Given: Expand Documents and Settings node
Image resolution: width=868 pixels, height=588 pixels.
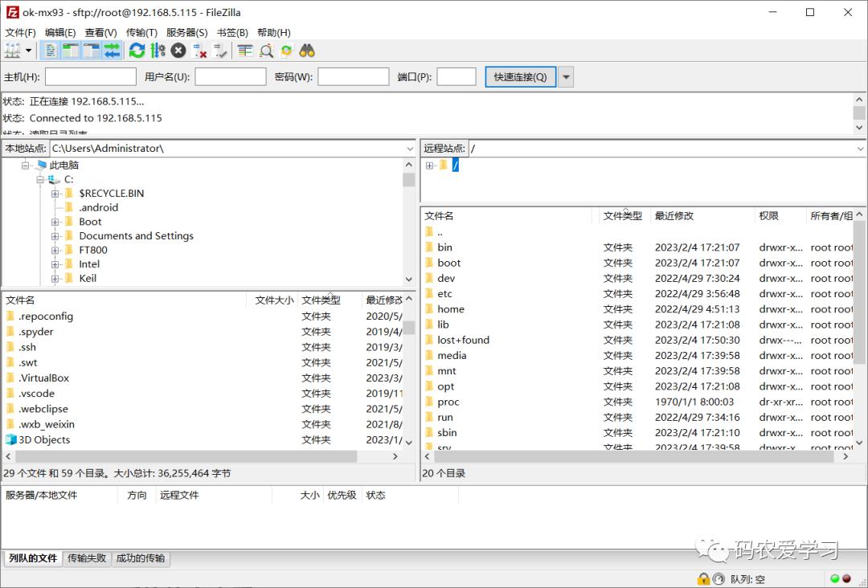Looking at the screenshot, I should [x=55, y=236].
